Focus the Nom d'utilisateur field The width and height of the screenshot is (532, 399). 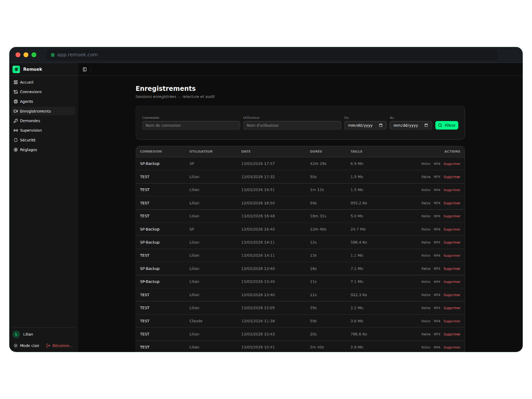pos(292,125)
